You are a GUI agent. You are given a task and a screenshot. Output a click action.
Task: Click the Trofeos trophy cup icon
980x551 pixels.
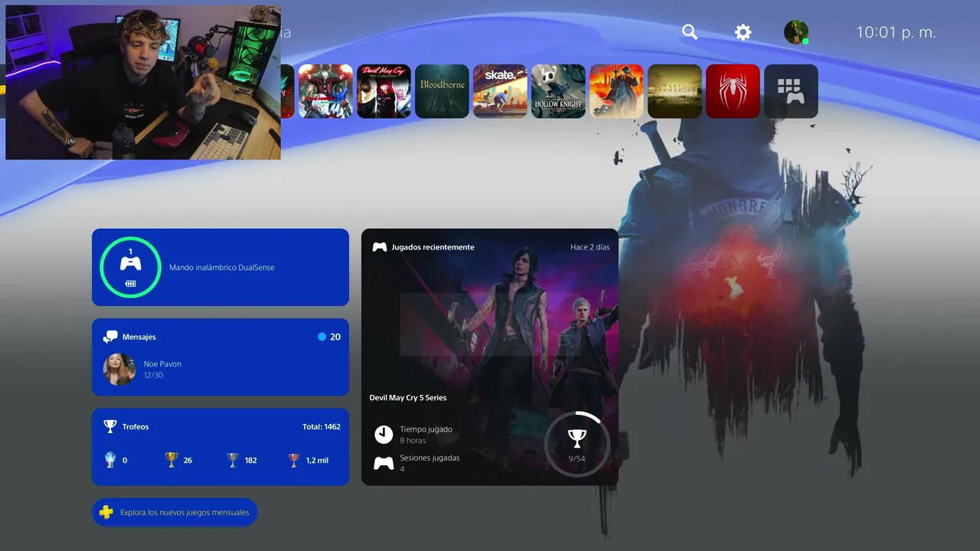110,426
